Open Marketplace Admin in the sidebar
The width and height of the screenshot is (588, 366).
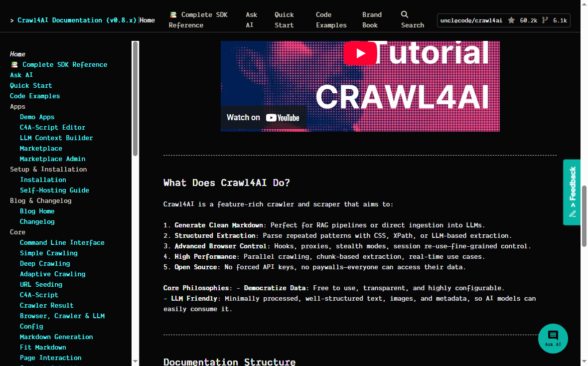pyautogui.click(x=52, y=159)
